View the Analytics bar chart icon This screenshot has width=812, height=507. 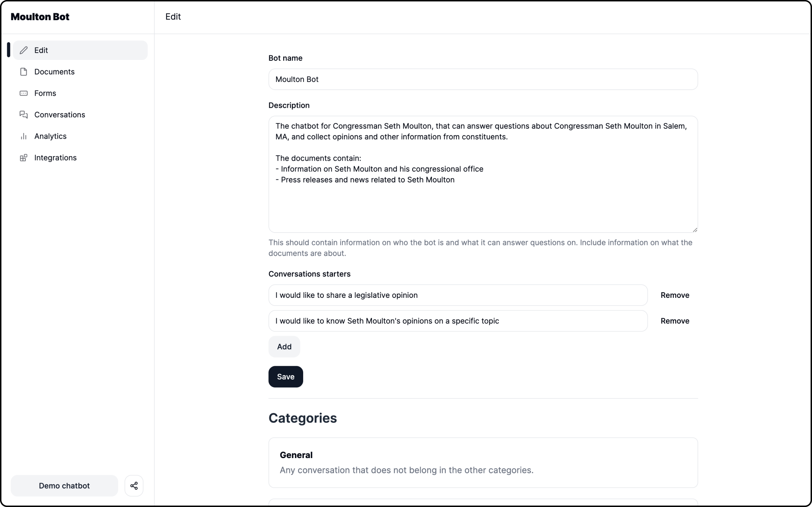point(23,136)
